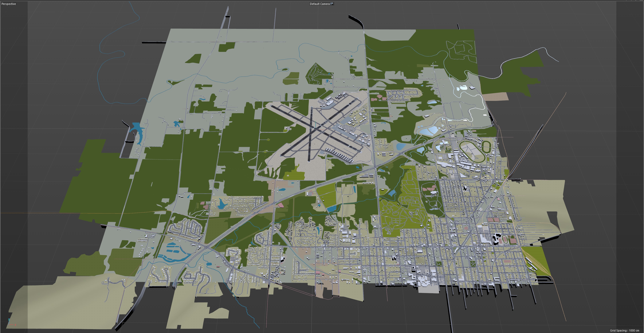This screenshot has width=644, height=333.
Task: Click the Default Camera label
Action: click(x=319, y=4)
